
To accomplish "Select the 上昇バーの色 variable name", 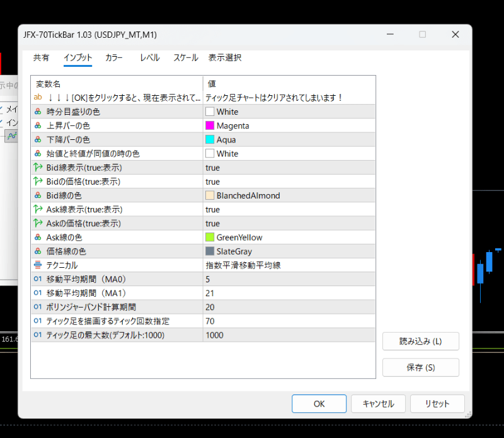I will click(x=68, y=125).
